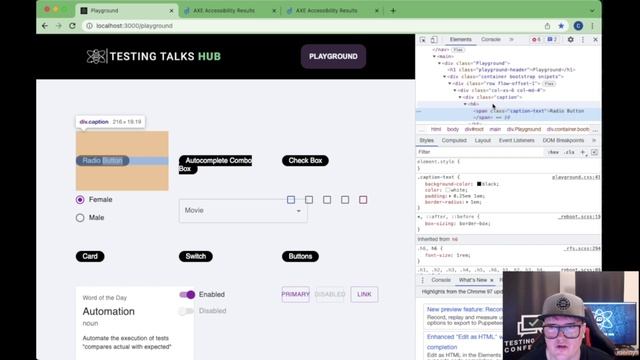Click the red error count badge in DevTools

tap(536, 40)
